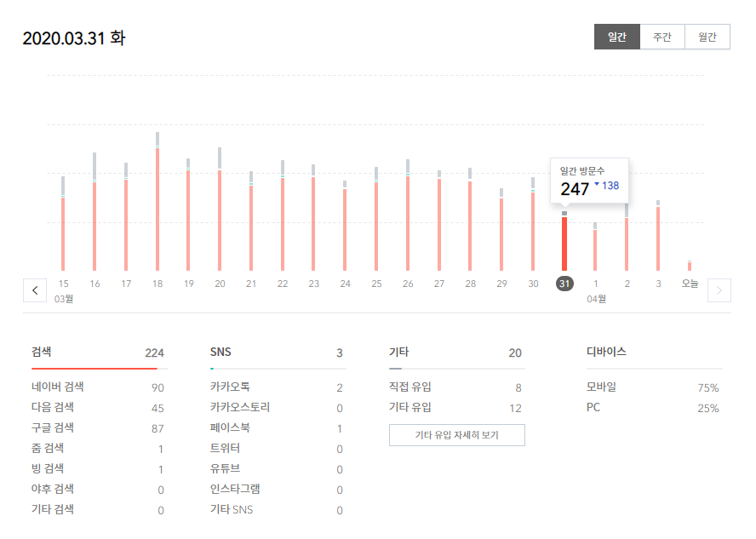Screen dimensions: 756x539
Task: Click the 빙 검색 row
Action: click(98, 468)
